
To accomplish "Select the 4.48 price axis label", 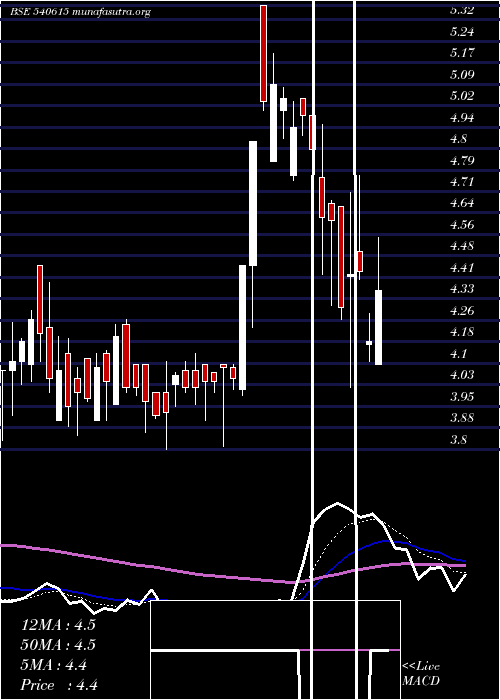I will point(462,246).
